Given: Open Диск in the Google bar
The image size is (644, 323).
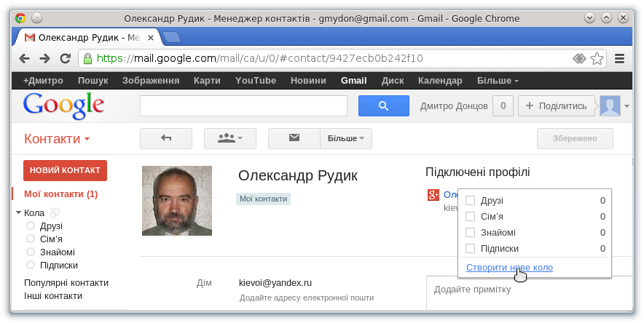Looking at the screenshot, I should coord(392,81).
